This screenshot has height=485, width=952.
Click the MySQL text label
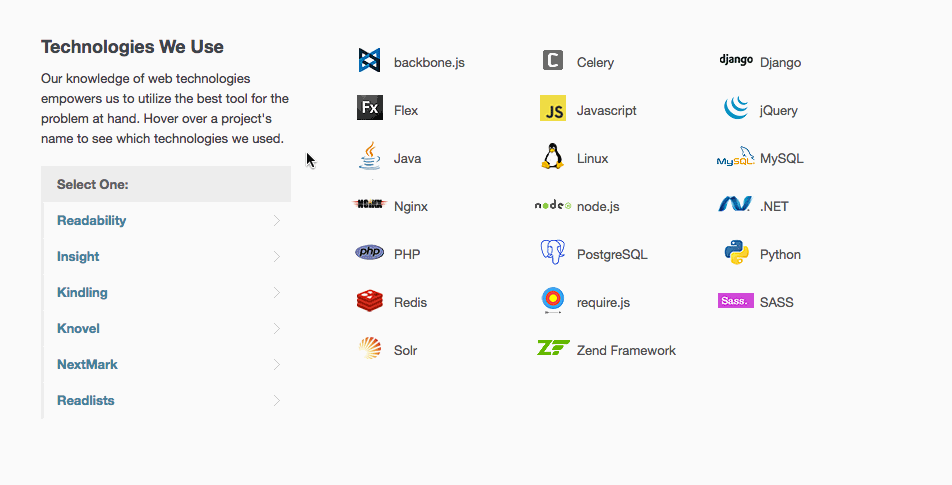click(x=781, y=158)
